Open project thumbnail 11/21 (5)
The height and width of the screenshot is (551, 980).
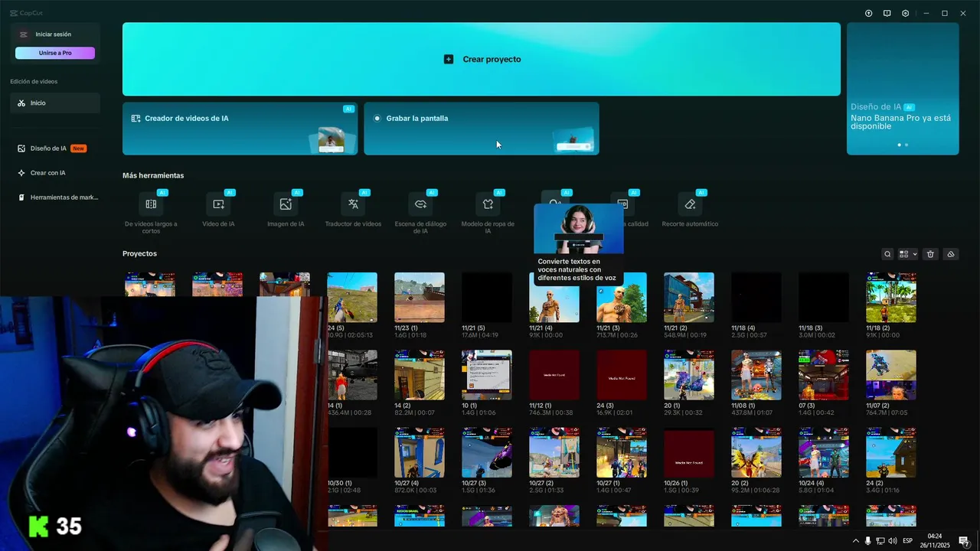[487, 298]
